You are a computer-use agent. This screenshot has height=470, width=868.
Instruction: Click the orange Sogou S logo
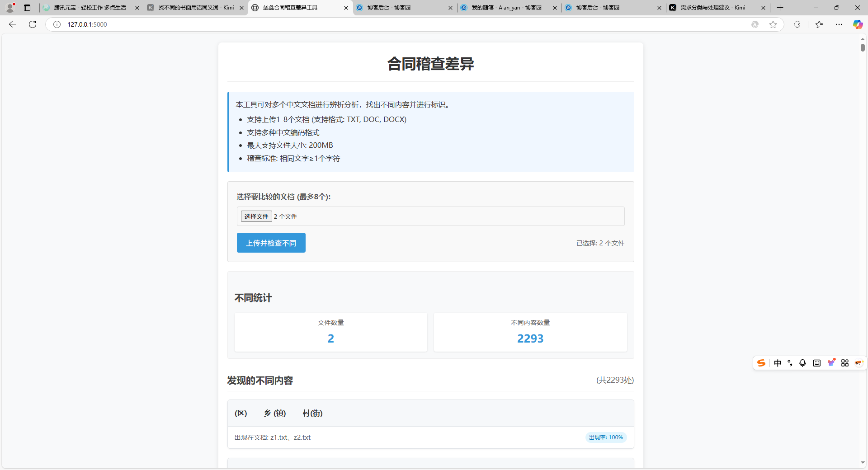point(761,363)
